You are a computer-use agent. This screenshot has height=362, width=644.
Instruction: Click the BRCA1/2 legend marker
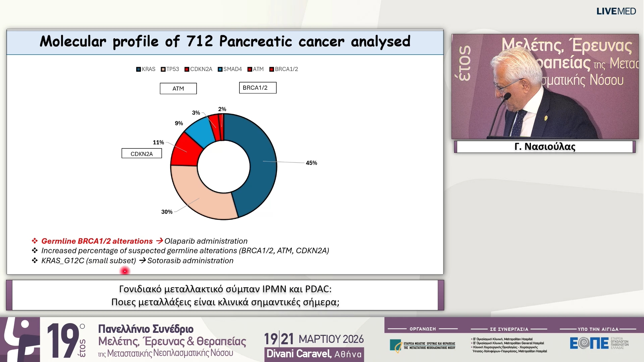tap(272, 69)
